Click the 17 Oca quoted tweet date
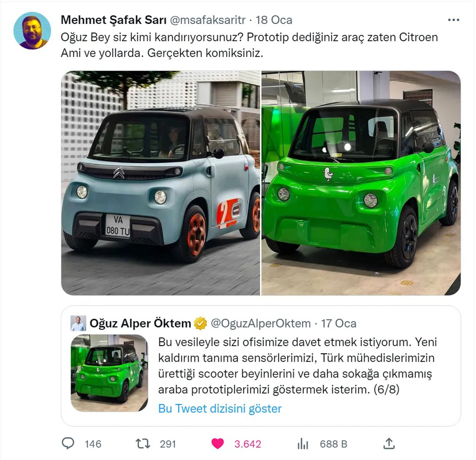476x460 pixels. click(x=338, y=323)
